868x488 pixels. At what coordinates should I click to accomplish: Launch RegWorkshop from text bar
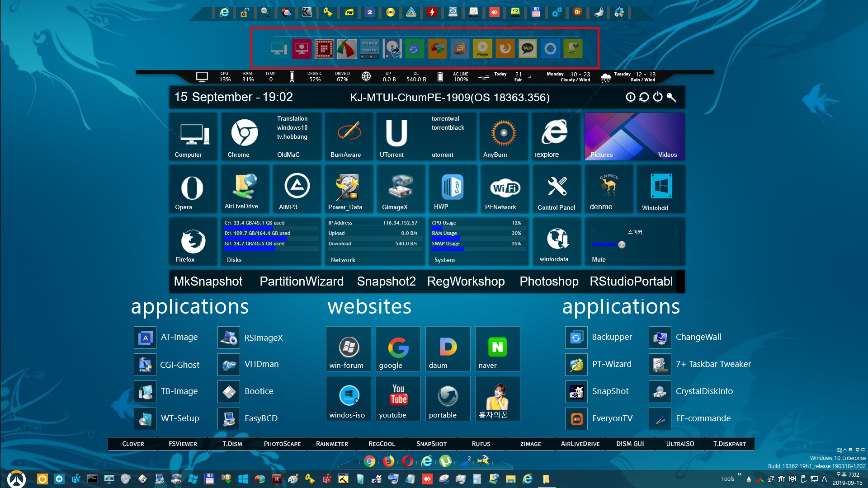point(466,281)
